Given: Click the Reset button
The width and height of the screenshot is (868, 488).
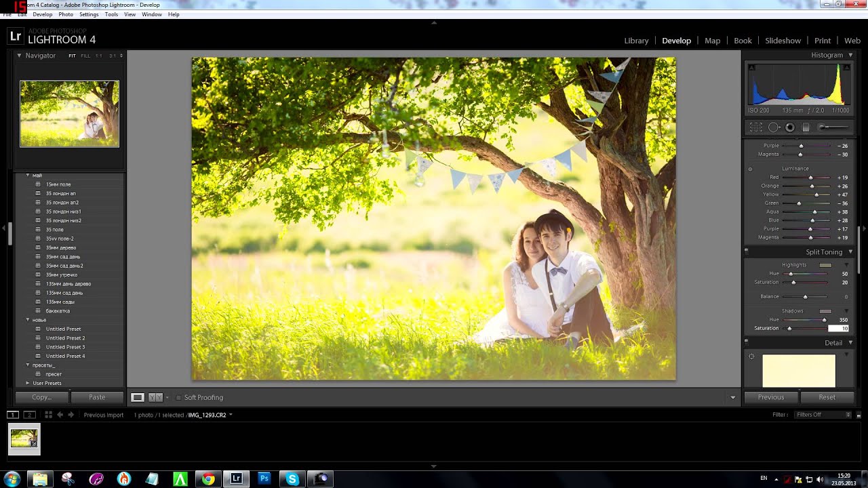Looking at the screenshot, I should 827,397.
